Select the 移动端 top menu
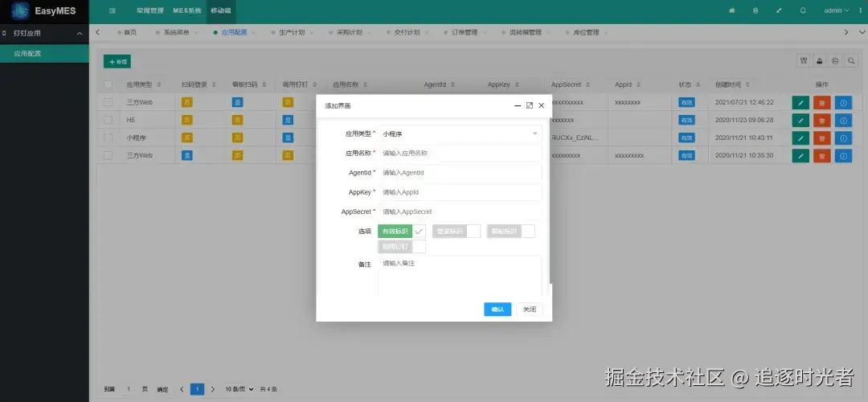Image resolution: width=868 pixels, height=402 pixels. (x=220, y=10)
